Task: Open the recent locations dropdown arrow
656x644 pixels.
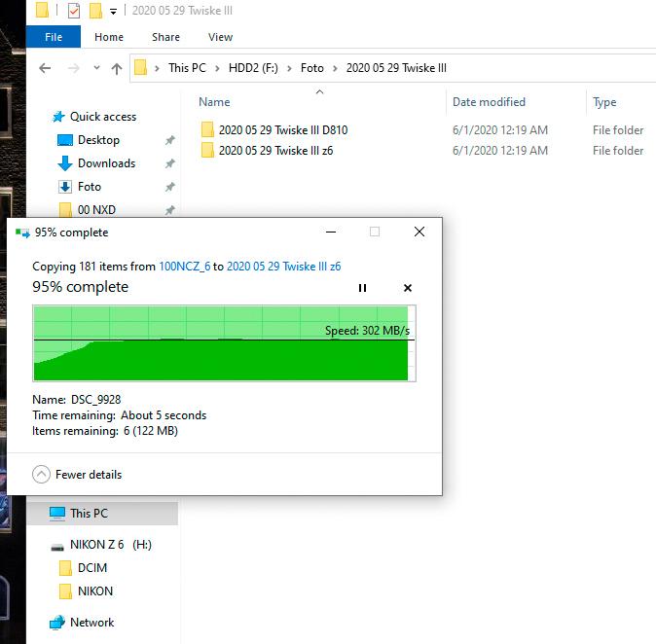Action: [x=96, y=67]
